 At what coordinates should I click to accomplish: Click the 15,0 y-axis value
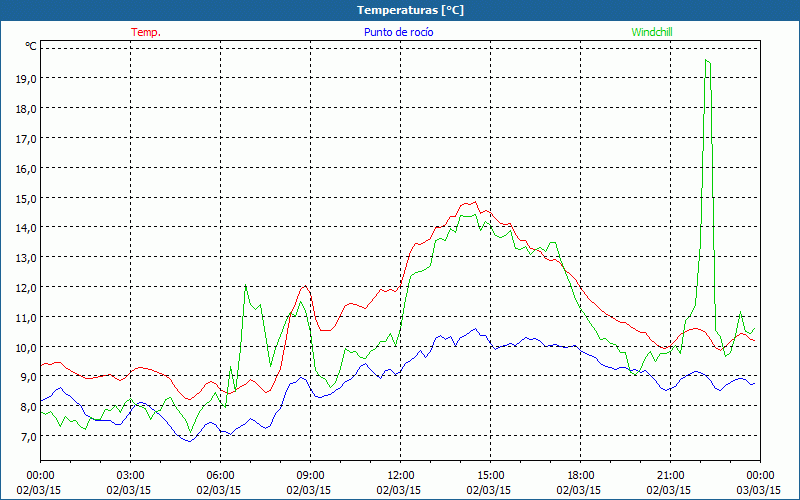tap(24, 198)
